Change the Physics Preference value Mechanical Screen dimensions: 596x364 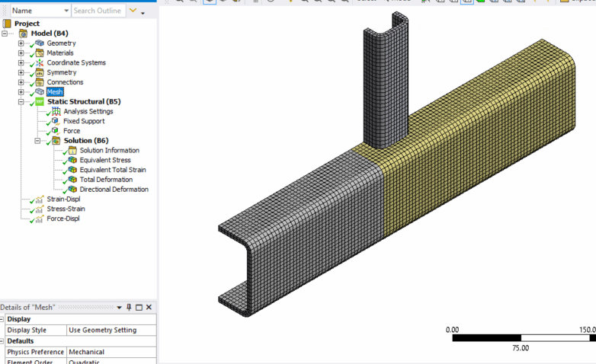point(111,353)
